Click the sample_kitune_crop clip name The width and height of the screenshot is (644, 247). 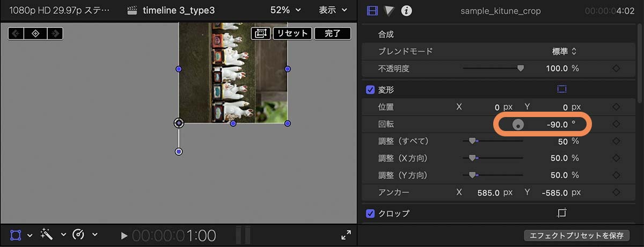(501, 11)
